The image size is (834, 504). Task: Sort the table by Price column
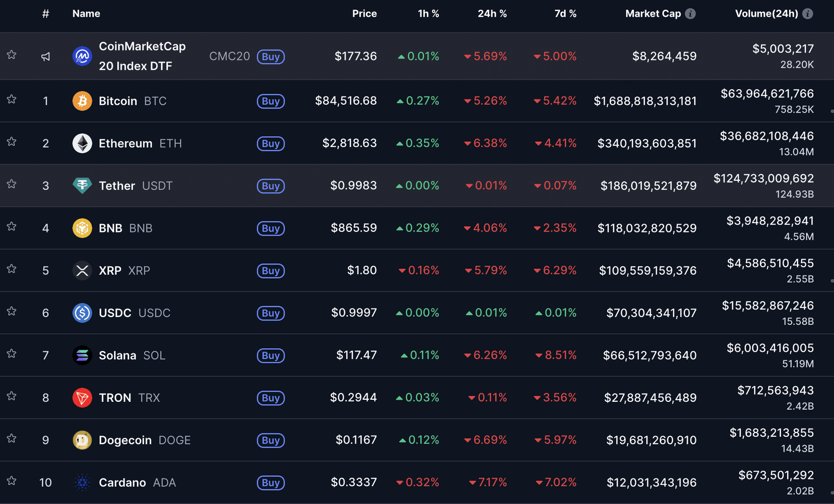click(x=364, y=14)
